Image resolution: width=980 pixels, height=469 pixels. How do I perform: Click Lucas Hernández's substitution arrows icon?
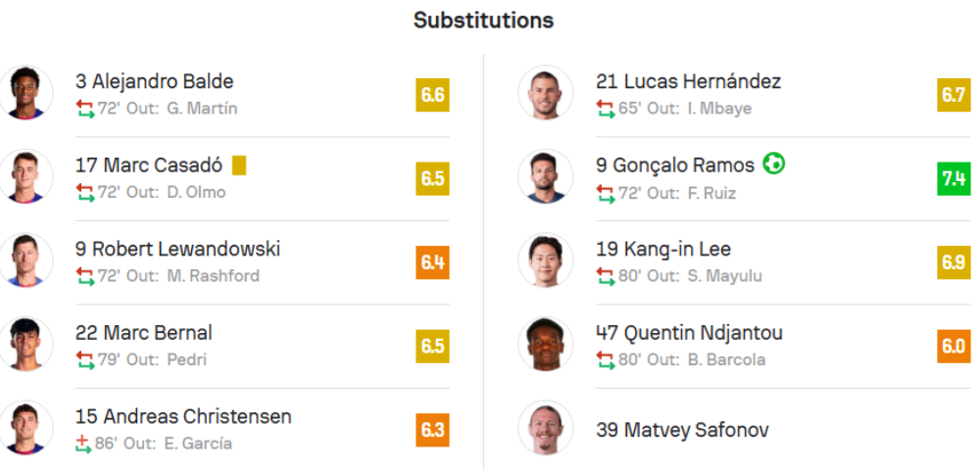605,109
